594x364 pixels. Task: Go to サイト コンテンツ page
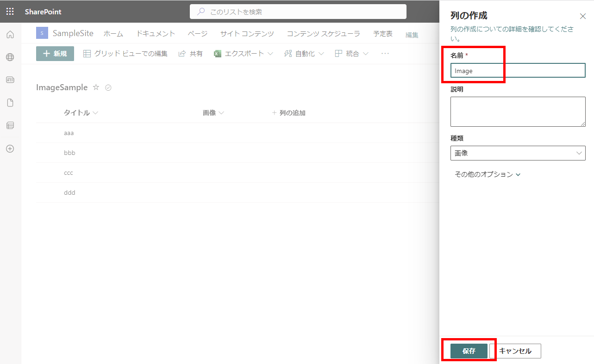coord(247,34)
